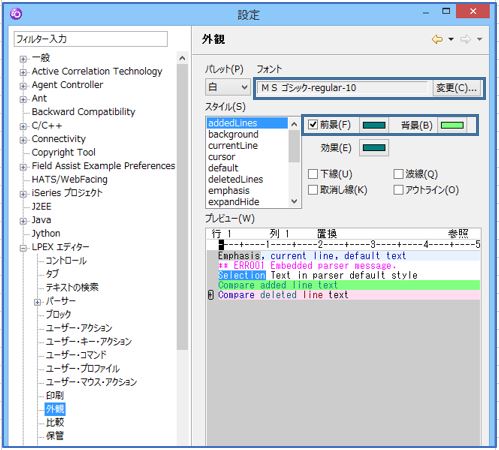Image resolution: width=499 pixels, height=450 pixels.
Task: Click the 変更(C)... font button
Action: pyautogui.click(x=456, y=88)
